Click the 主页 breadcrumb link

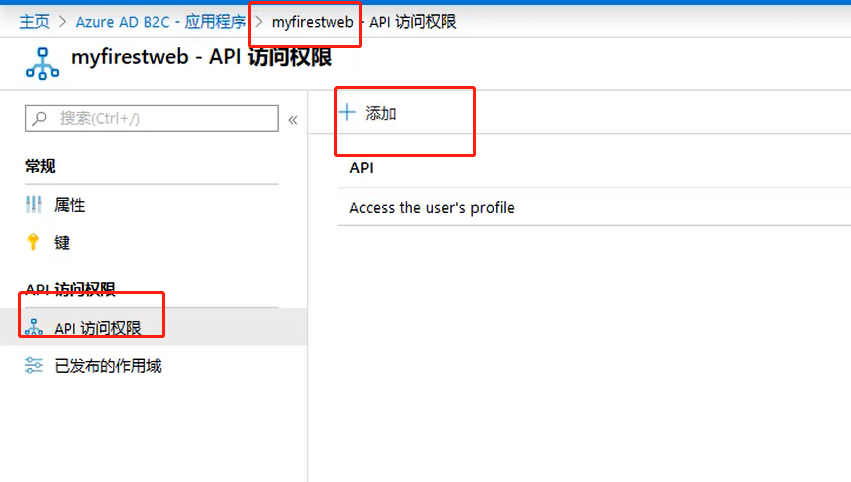pyautogui.click(x=34, y=22)
